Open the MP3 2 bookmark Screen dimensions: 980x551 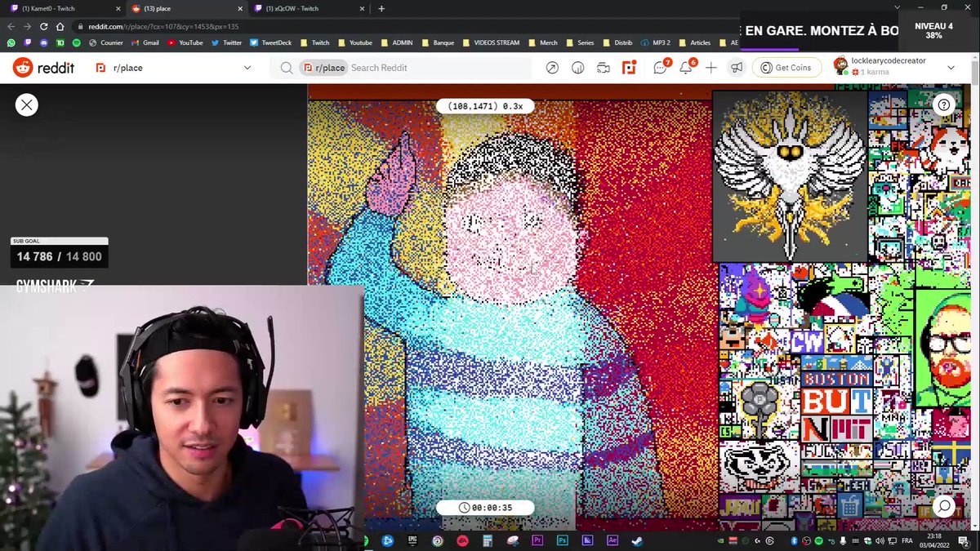pyautogui.click(x=657, y=42)
